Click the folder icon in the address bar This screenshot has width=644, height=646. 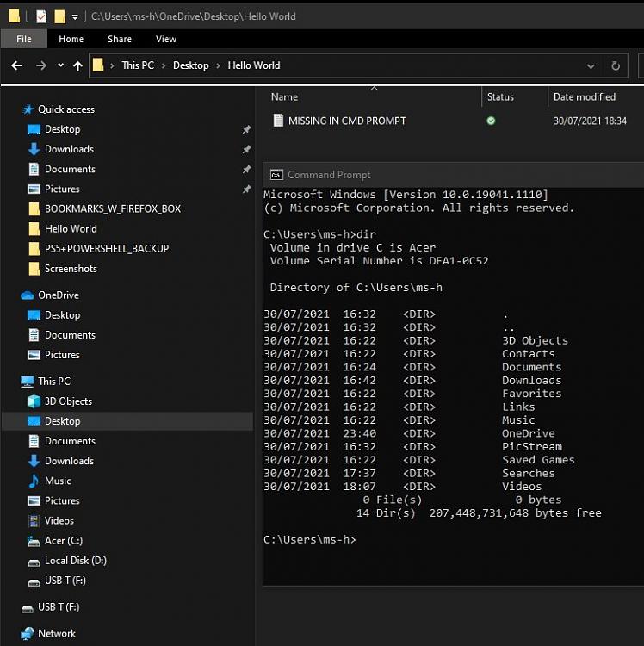(x=98, y=65)
